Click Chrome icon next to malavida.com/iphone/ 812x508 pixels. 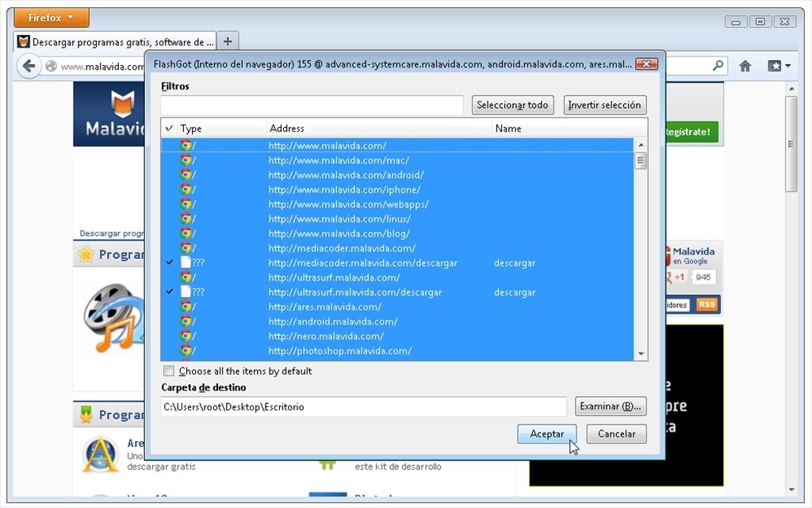[x=186, y=189]
